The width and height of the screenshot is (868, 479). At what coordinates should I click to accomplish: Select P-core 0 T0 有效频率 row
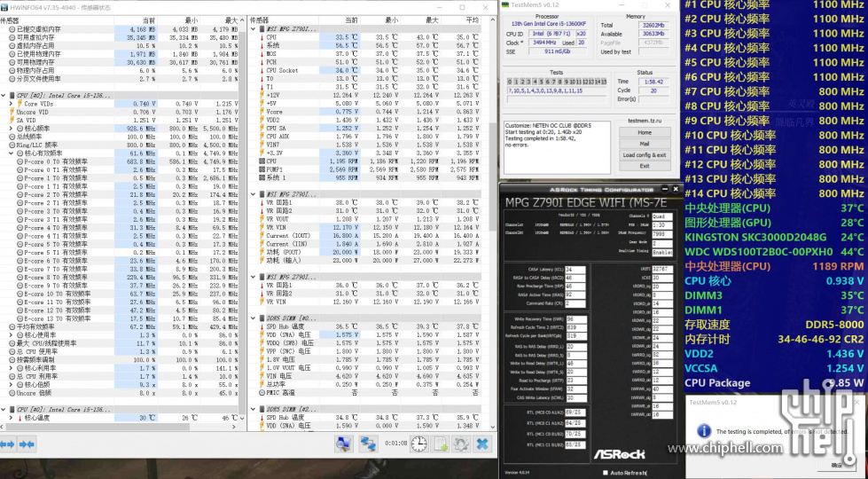click(x=120, y=161)
